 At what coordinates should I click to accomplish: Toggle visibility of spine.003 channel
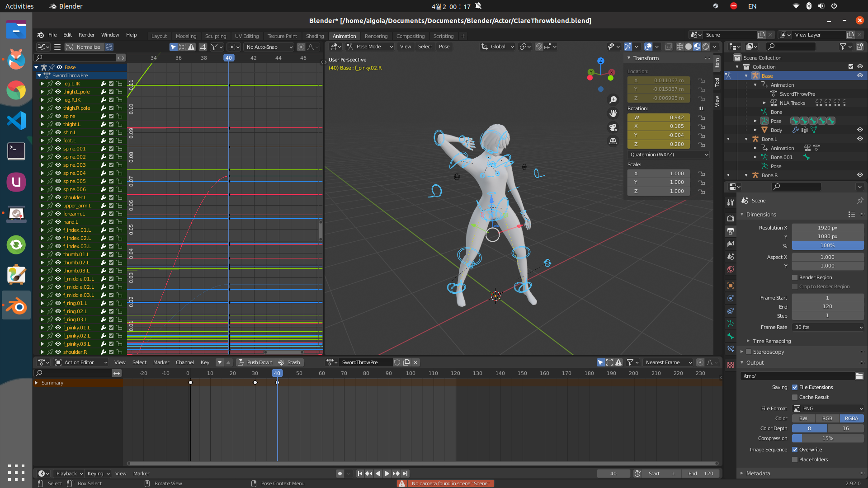click(58, 165)
